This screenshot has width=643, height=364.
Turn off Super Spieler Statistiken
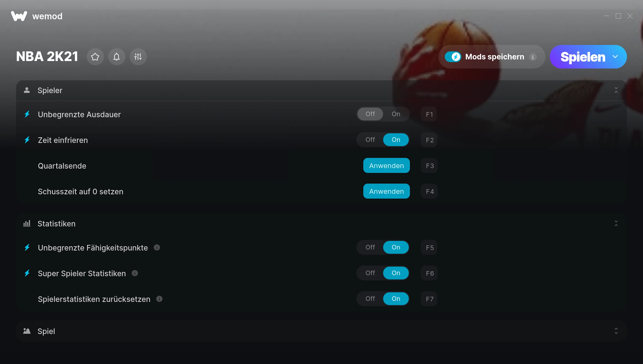(370, 273)
